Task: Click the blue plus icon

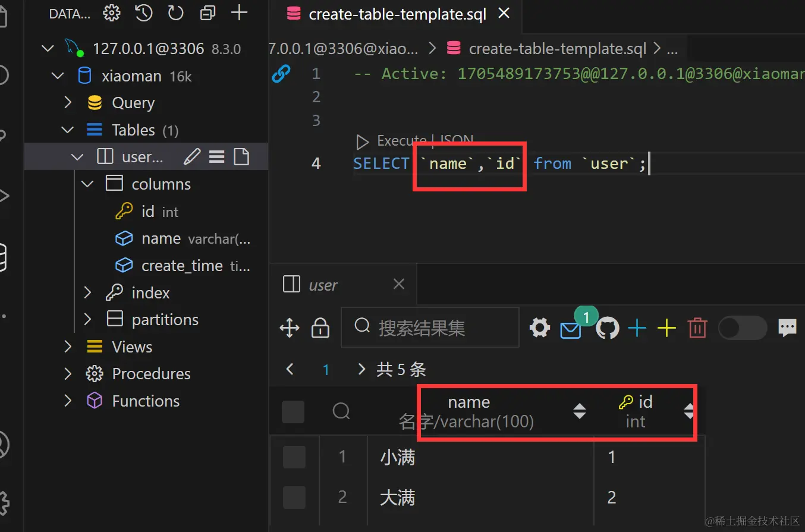Action: click(x=637, y=328)
